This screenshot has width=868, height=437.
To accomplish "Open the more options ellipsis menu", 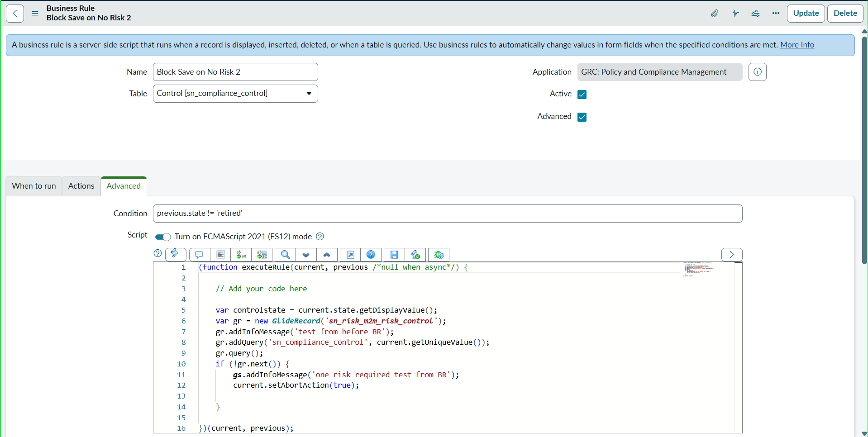I will coord(776,14).
